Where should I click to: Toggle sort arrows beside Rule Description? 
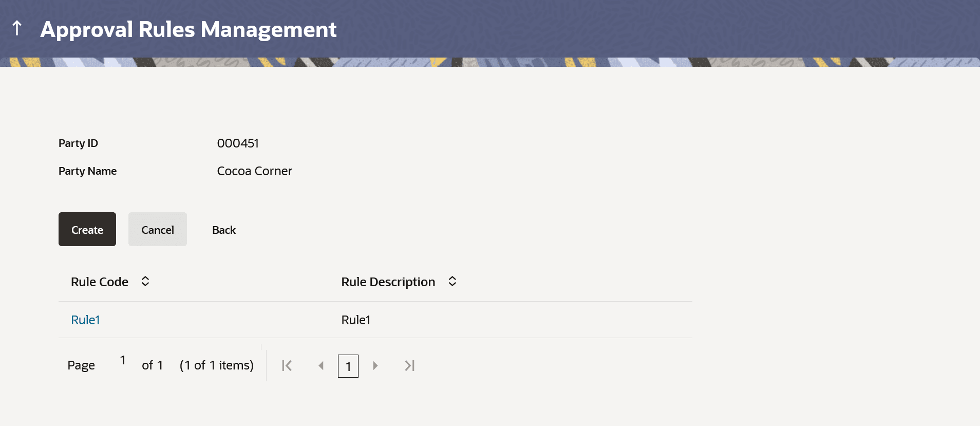point(452,281)
